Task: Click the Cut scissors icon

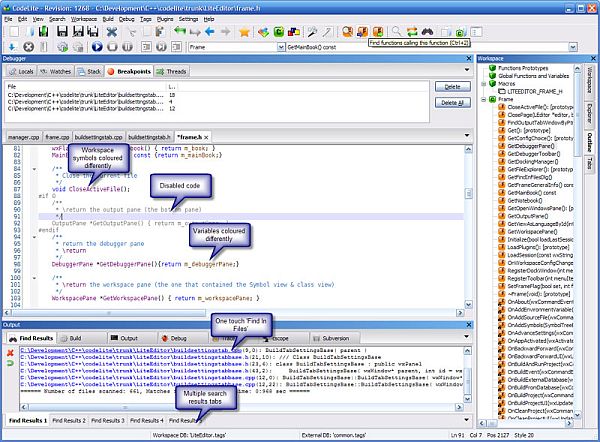Action: coord(132,32)
